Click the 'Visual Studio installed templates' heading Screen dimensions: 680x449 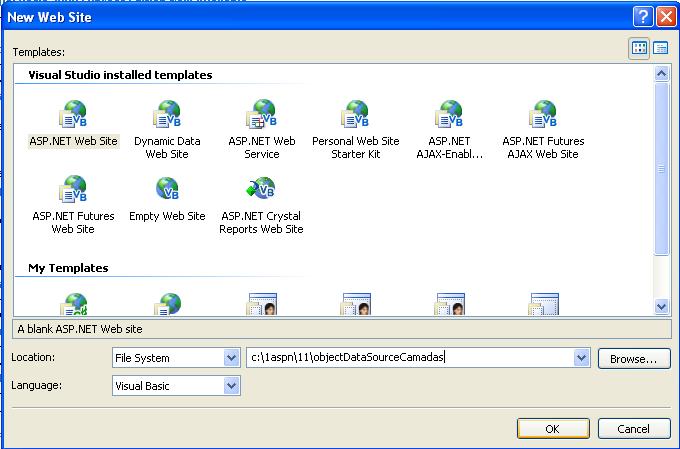pyautogui.click(x=120, y=75)
